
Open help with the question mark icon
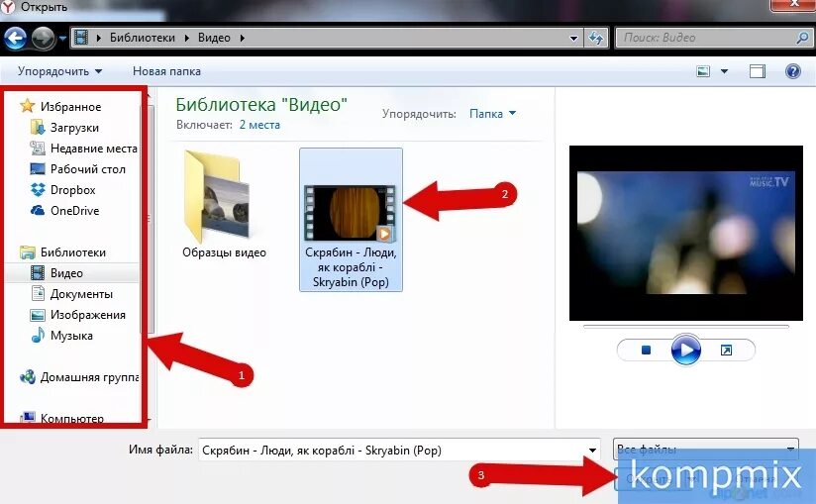(792, 71)
